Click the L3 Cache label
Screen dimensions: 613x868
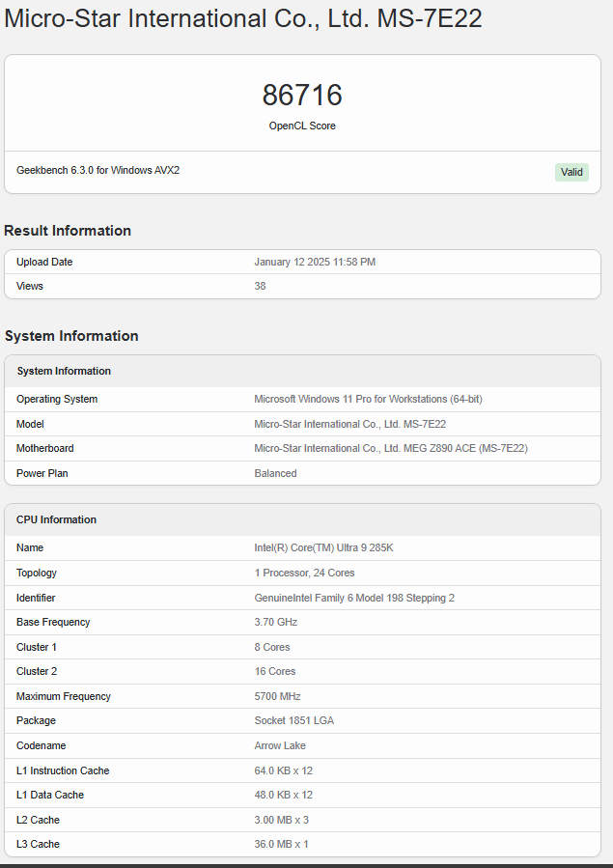click(x=38, y=844)
